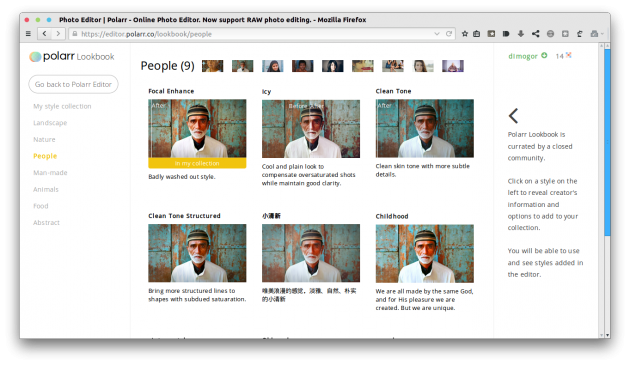Click the dimogor username link
Viewport: 630px width, 365px height.
coord(523,56)
